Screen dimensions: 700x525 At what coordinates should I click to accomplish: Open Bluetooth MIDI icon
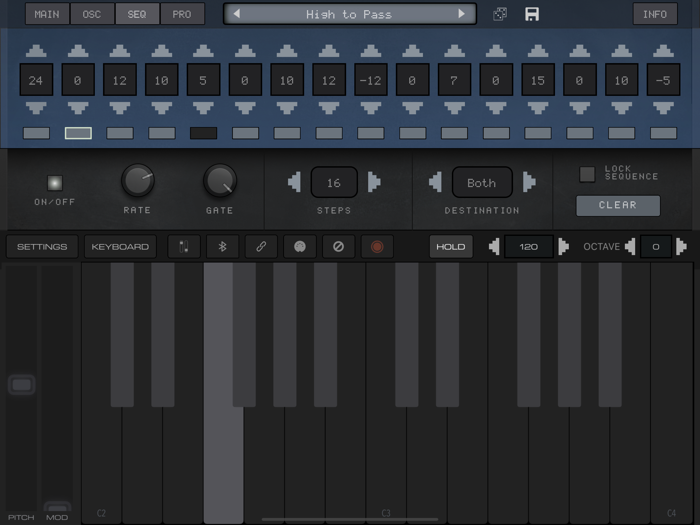pyautogui.click(x=222, y=246)
